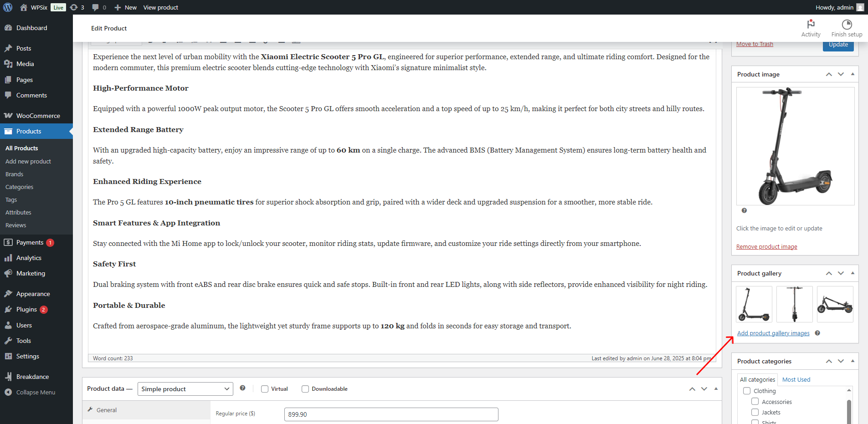Click the Payments icon in sidebar

pyautogui.click(x=8, y=242)
